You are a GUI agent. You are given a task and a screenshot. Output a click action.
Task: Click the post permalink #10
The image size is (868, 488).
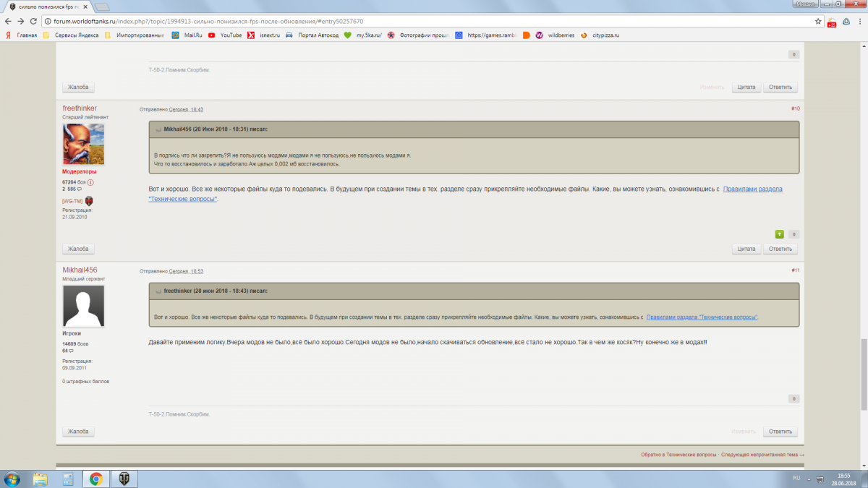click(x=795, y=108)
